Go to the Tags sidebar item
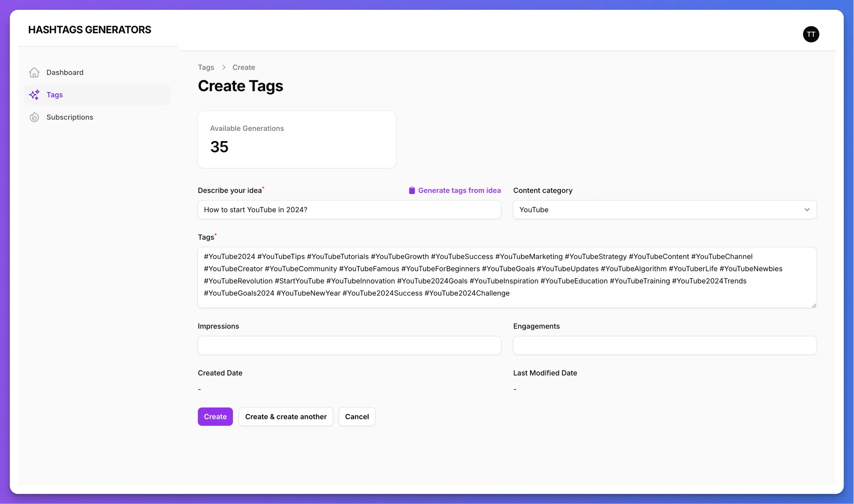The image size is (854, 504). [x=97, y=95]
